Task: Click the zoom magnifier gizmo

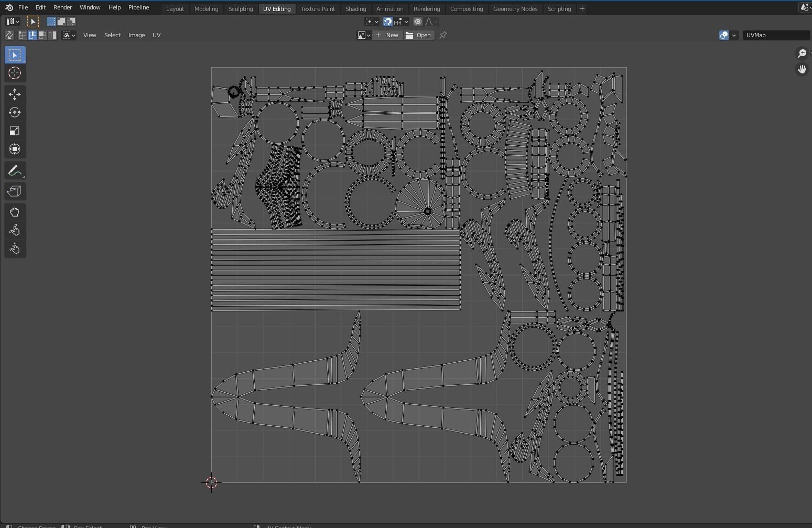Action: 802,53
